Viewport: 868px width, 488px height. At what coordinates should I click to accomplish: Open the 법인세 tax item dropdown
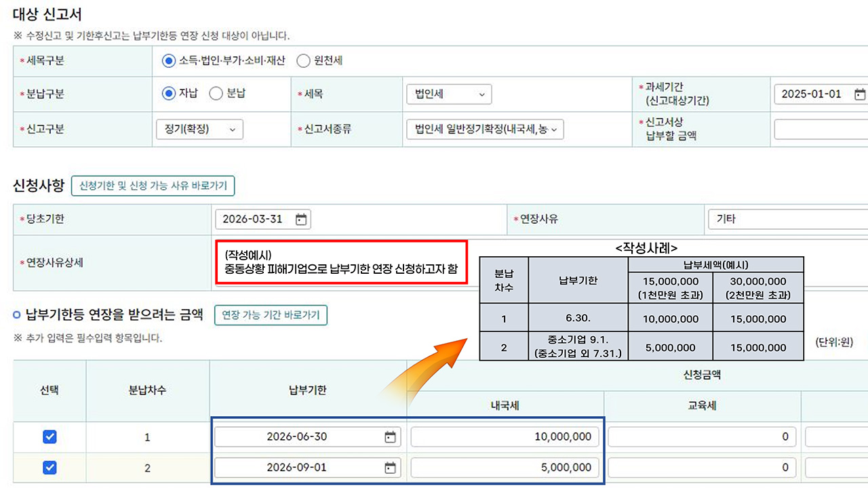coord(448,94)
